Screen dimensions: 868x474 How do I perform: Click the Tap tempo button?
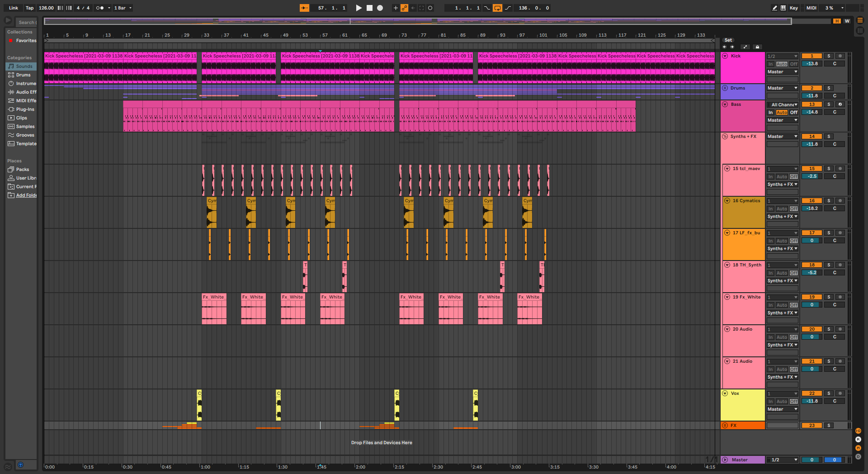pos(29,8)
